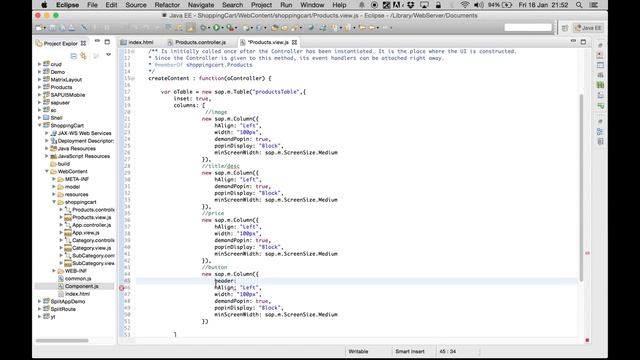Click the Writable status entry

coord(358,351)
